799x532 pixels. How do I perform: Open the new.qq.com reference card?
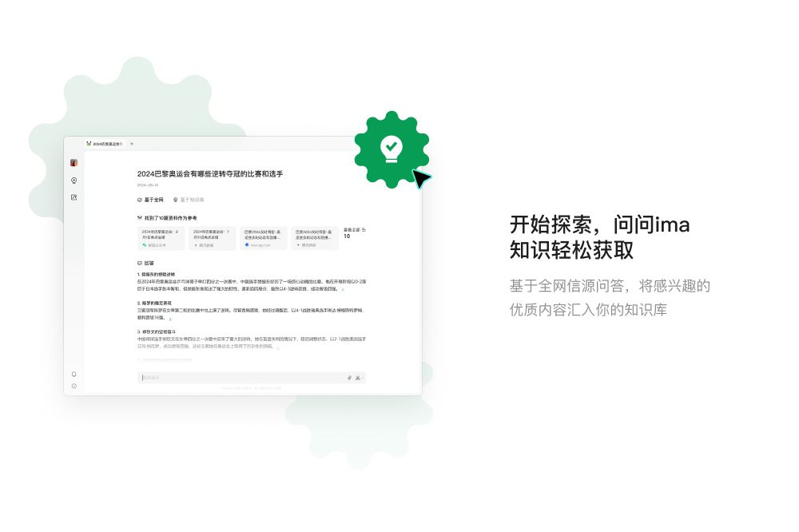[x=264, y=238]
